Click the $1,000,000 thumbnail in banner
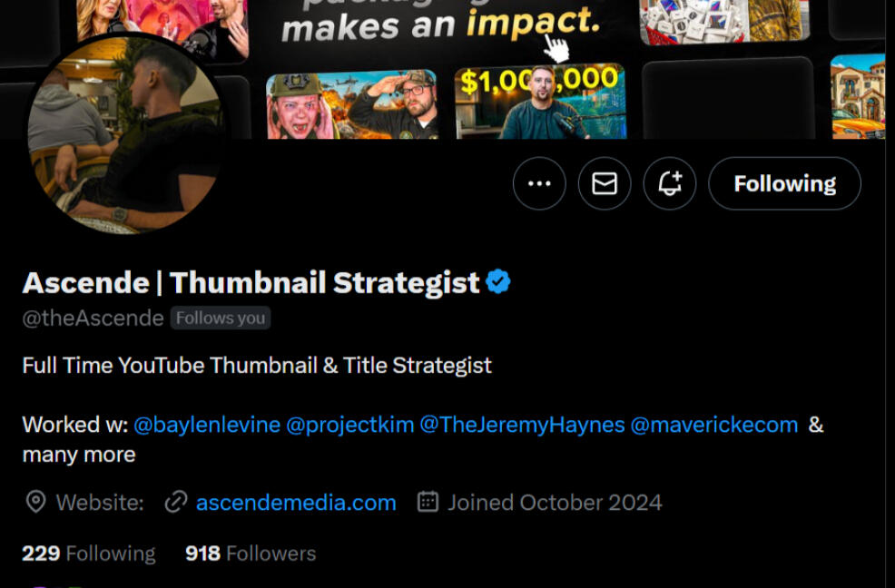Image resolution: width=895 pixels, height=588 pixels. pos(540,102)
